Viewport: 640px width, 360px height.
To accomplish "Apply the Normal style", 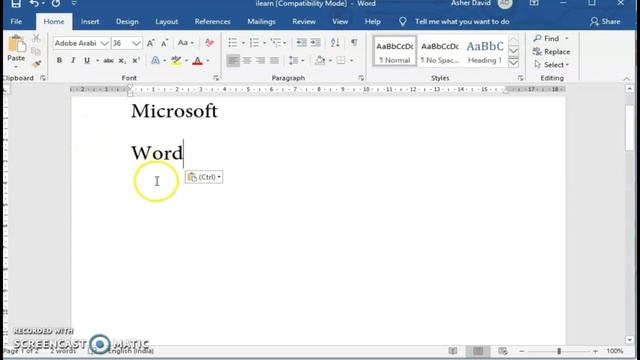I will tap(394, 51).
